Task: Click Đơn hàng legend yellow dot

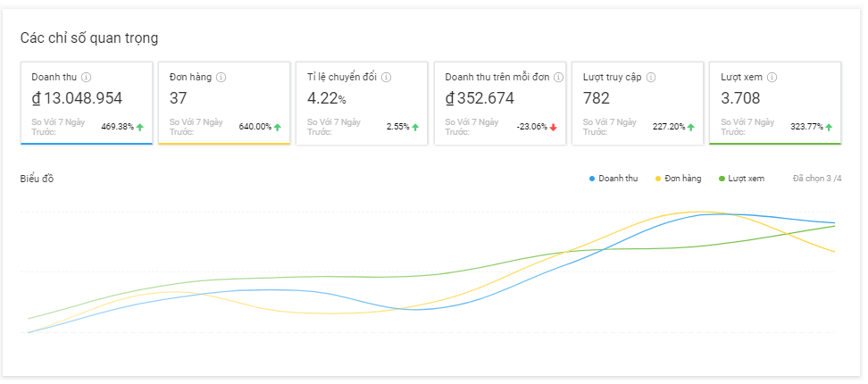Action: pyautogui.click(x=658, y=179)
